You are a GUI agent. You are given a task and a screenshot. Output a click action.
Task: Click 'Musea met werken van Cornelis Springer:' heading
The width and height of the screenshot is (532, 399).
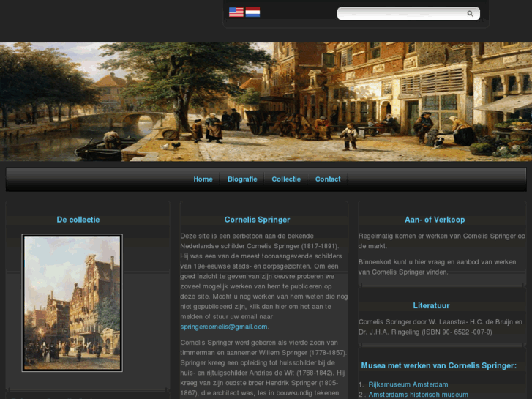(x=438, y=366)
